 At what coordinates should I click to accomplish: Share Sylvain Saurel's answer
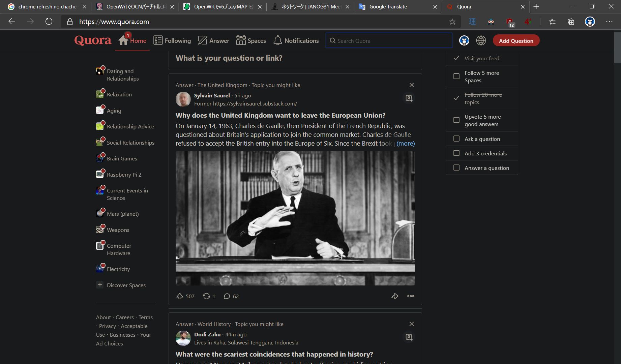point(395,296)
